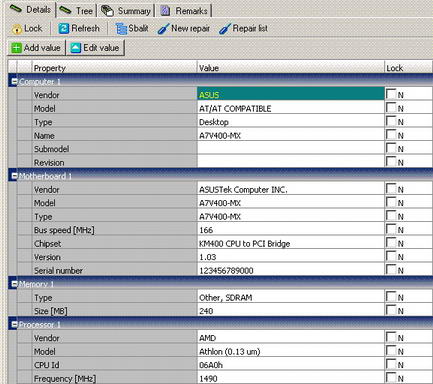Select the highlighted ASUS value cell
Image resolution: width=433 pixels, height=384 pixels.
[291, 94]
